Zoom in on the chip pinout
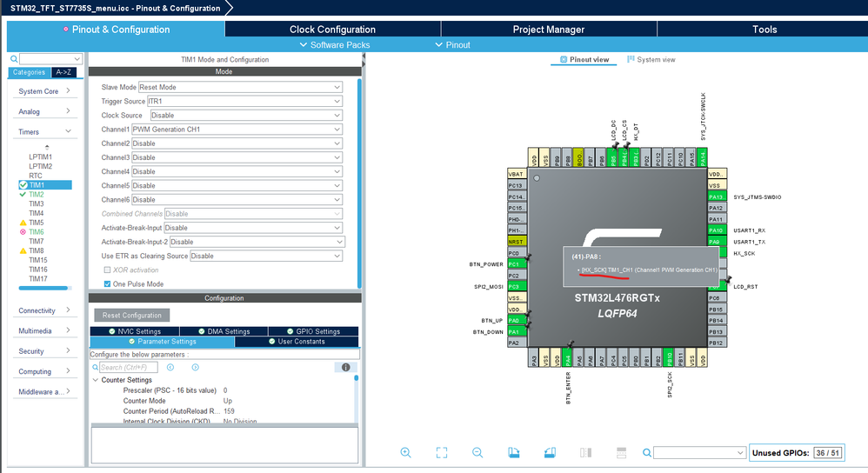This screenshot has height=473, width=868. [405, 452]
